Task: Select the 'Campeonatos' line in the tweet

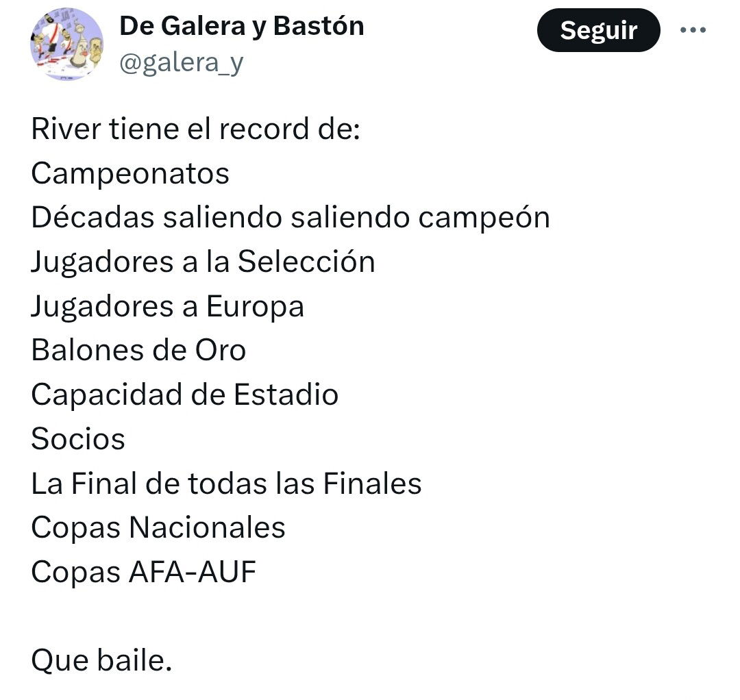Action: 130,173
